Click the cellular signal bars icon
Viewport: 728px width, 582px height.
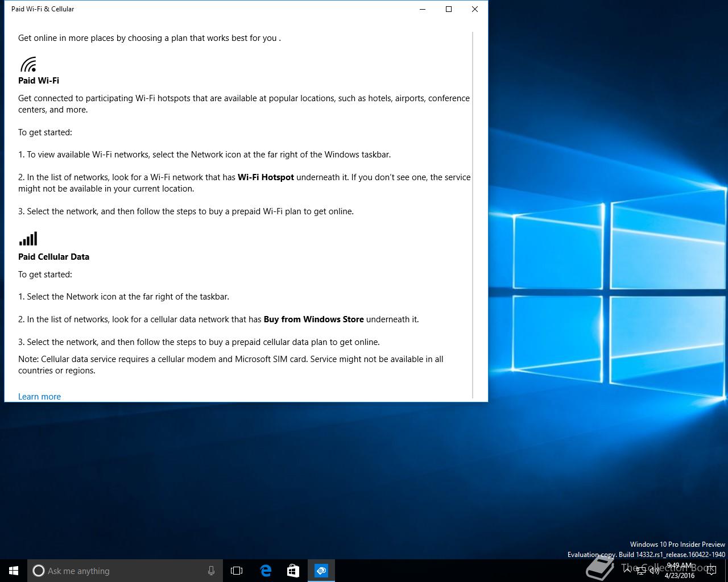[x=28, y=239]
